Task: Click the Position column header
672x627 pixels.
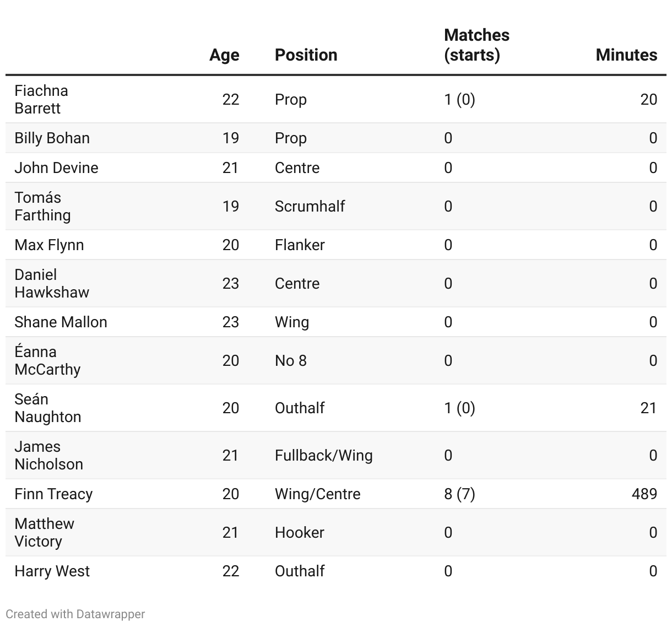Action: click(306, 55)
